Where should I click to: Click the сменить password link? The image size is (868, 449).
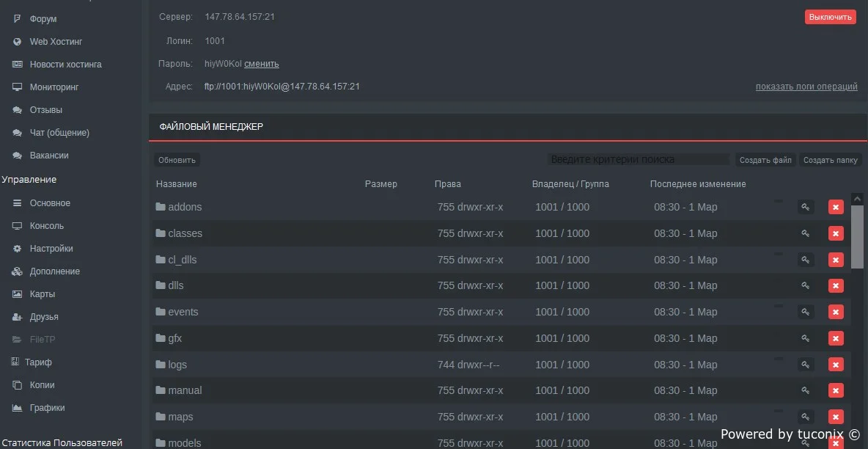261,64
